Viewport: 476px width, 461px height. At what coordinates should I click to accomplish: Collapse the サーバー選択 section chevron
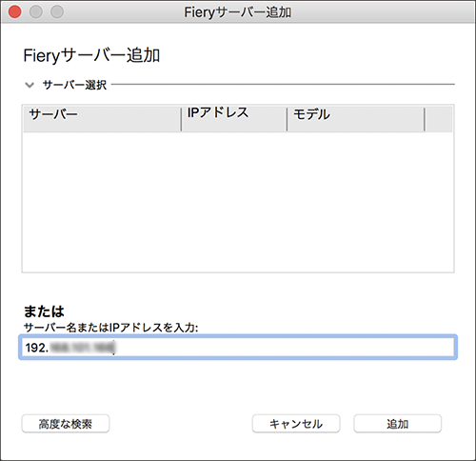[x=30, y=85]
